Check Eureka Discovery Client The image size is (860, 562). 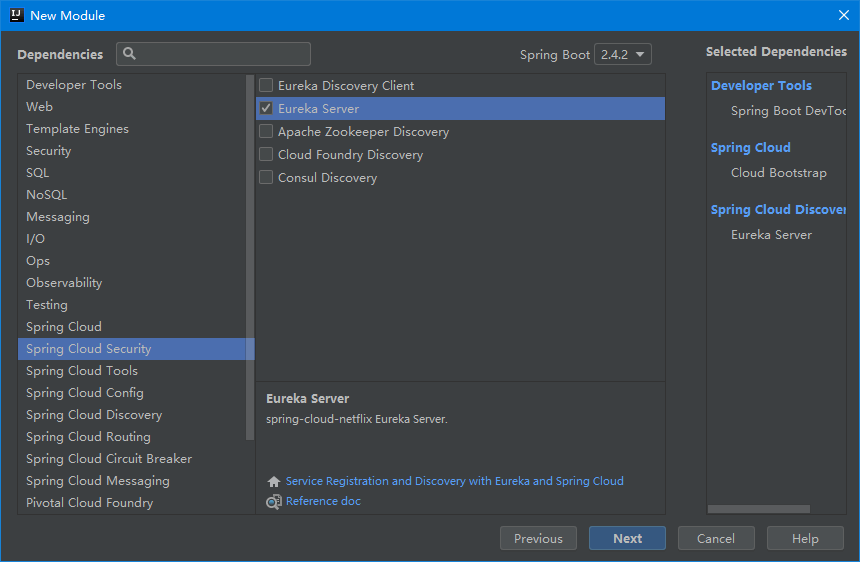(x=266, y=85)
